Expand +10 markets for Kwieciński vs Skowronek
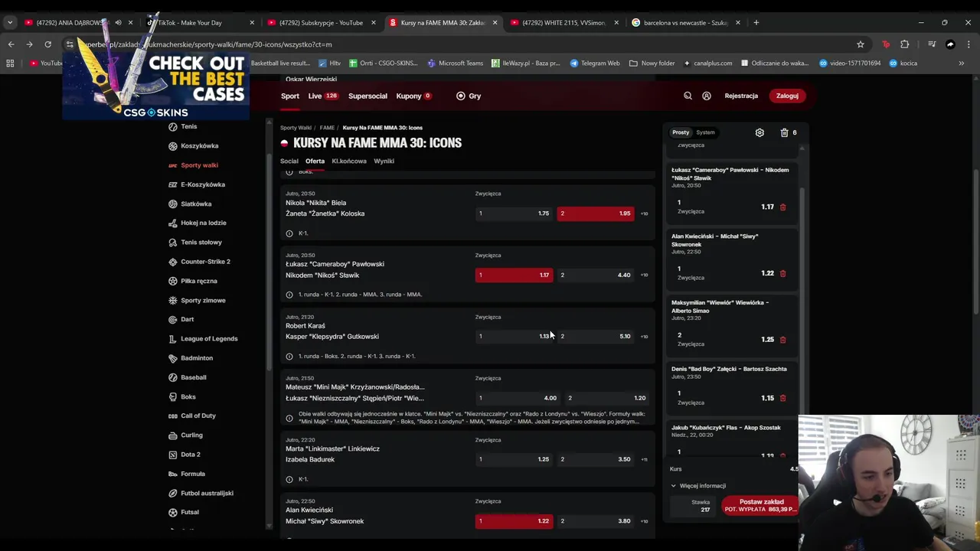Image resolution: width=980 pixels, height=551 pixels. point(644,521)
